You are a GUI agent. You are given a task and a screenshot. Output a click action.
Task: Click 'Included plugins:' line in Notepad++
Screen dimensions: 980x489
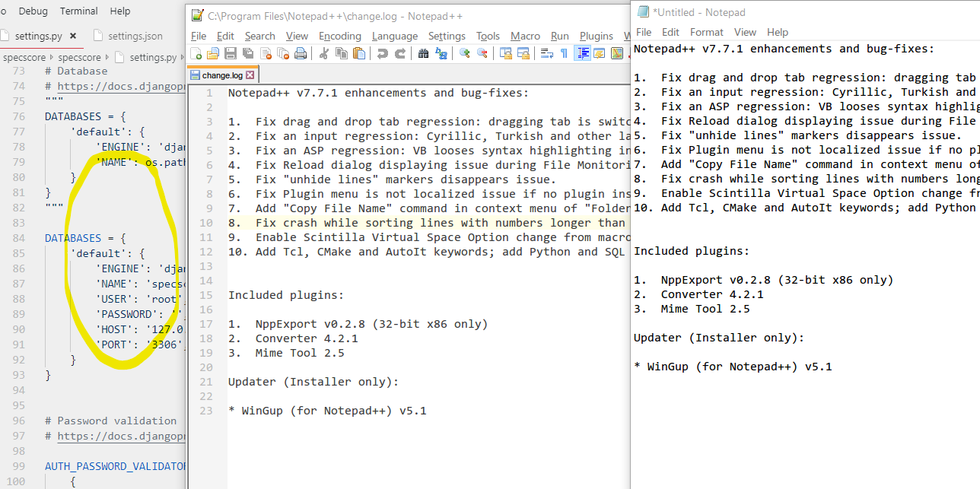286,295
